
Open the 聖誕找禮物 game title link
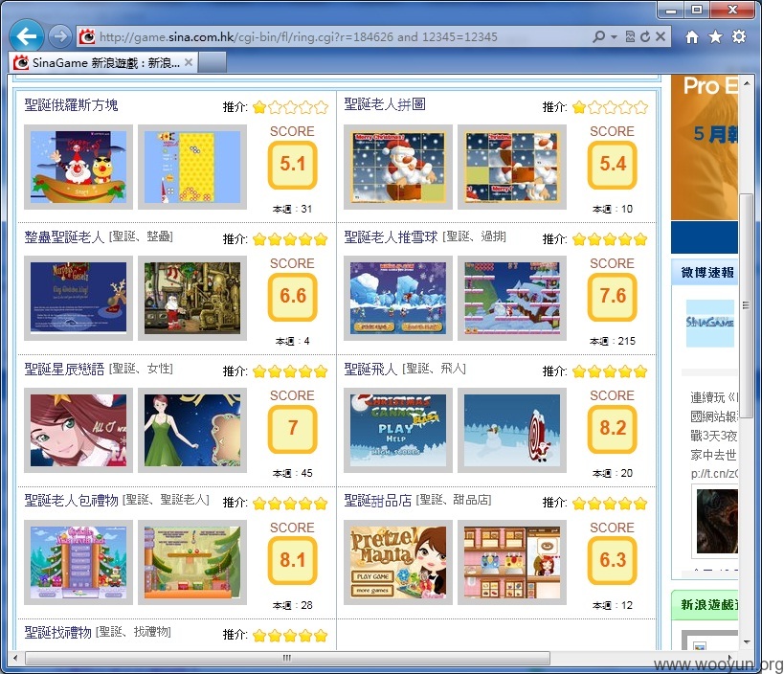coord(57,632)
